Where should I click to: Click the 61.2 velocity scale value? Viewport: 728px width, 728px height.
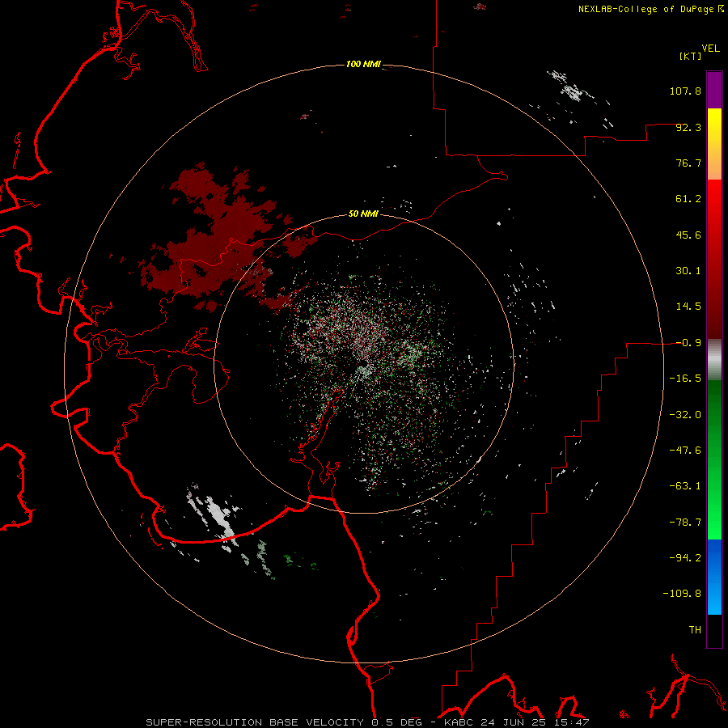pyautogui.click(x=688, y=199)
